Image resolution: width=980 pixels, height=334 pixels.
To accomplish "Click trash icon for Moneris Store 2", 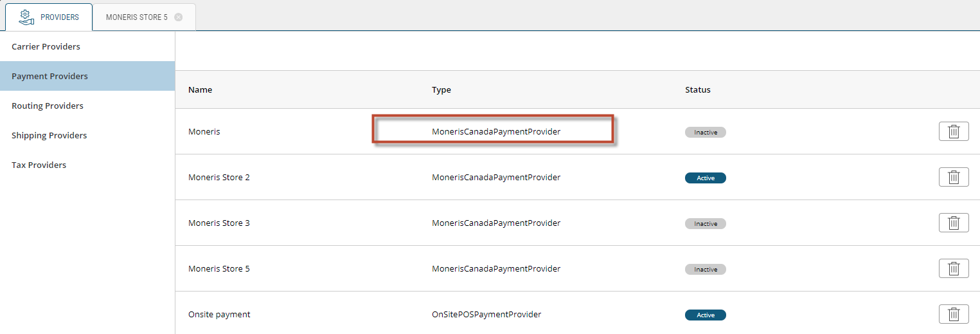I will coord(954,177).
